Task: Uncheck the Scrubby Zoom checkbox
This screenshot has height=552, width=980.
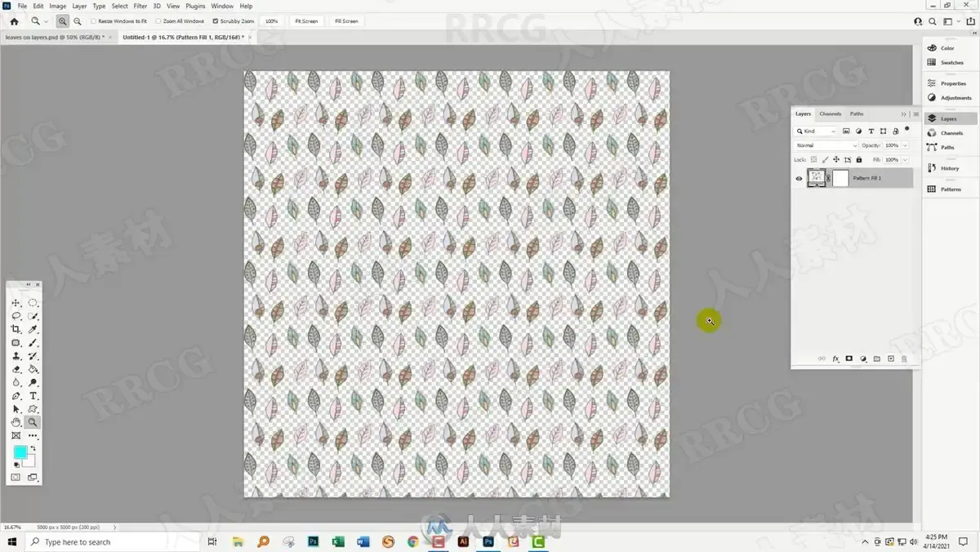Action: click(215, 21)
